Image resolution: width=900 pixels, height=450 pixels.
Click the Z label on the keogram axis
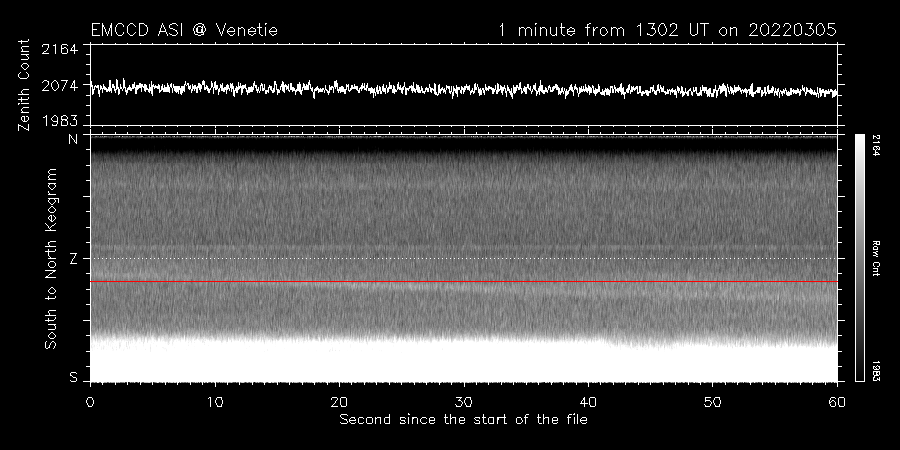73,259
